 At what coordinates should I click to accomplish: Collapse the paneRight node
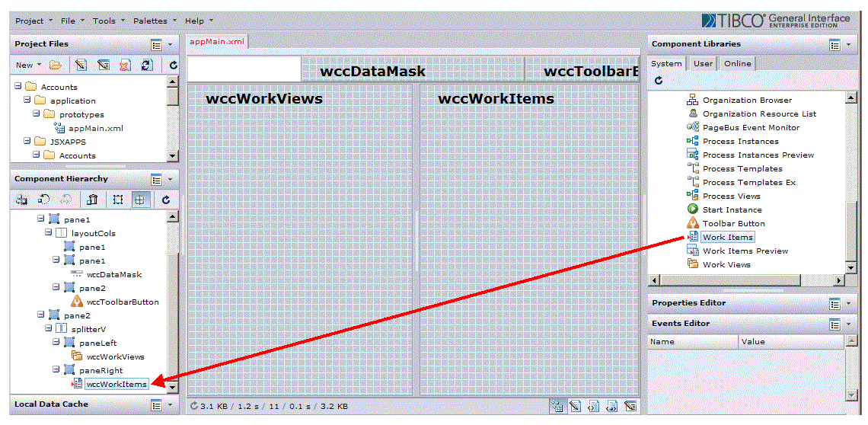pos(56,369)
